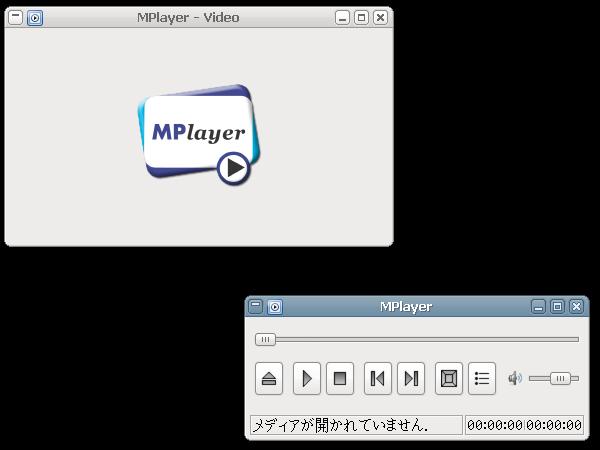Skip to the next track
600x450 pixels.
coord(411,378)
